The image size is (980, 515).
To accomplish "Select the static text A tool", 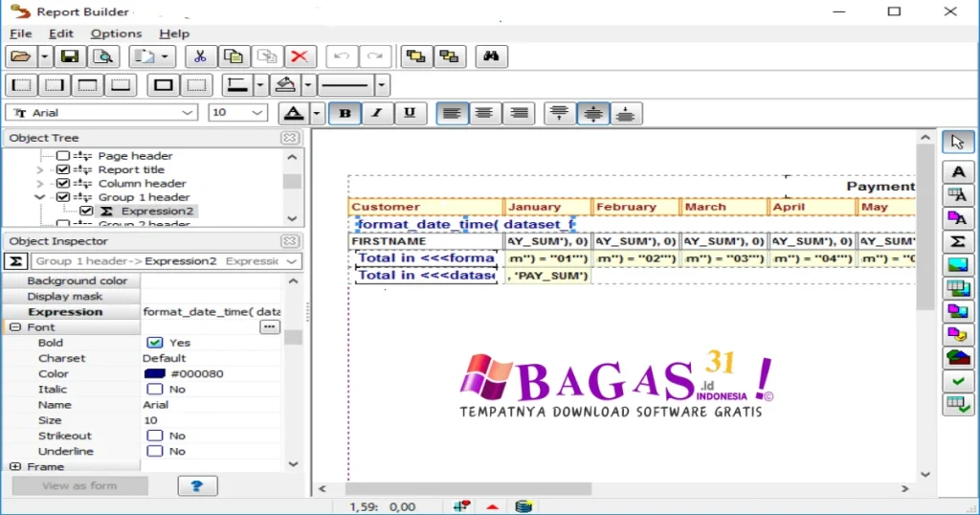I will (957, 172).
